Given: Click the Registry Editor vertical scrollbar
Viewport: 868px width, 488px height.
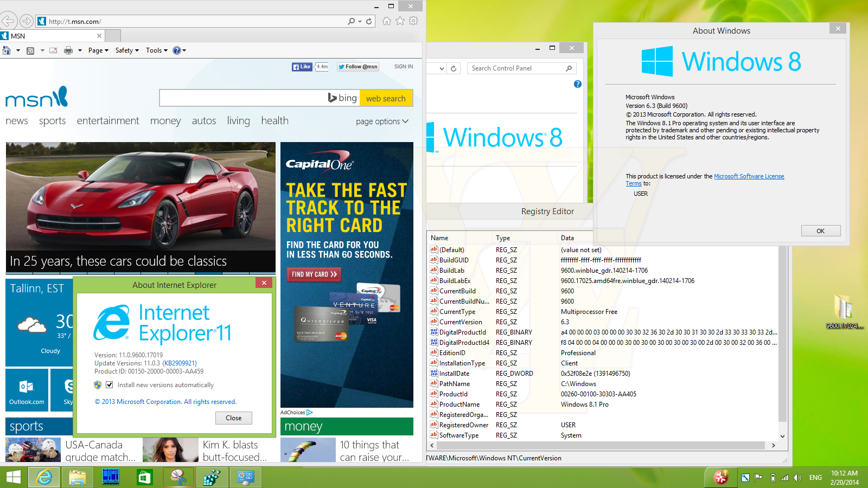Looking at the screenshot, I should tap(782, 343).
